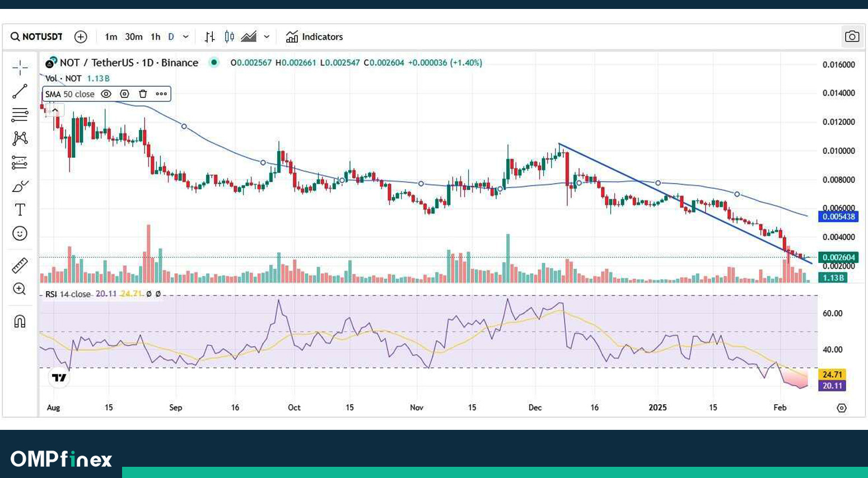Switch to candlestick chart style

[x=229, y=37]
